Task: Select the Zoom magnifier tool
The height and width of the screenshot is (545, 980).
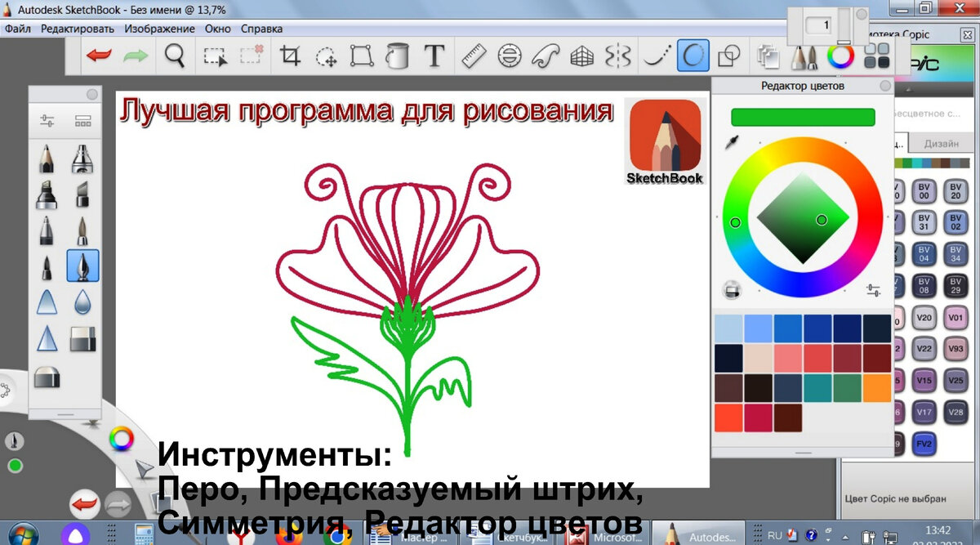Action: (x=173, y=56)
